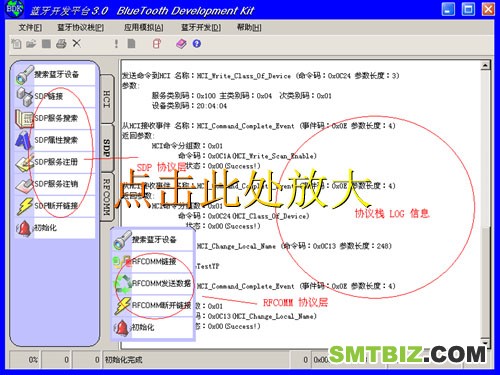Image resolution: width=500 pixels, height=375 pixels.
Task: Click SDP断开链接 lightning item
Action: pyautogui.click(x=55, y=206)
